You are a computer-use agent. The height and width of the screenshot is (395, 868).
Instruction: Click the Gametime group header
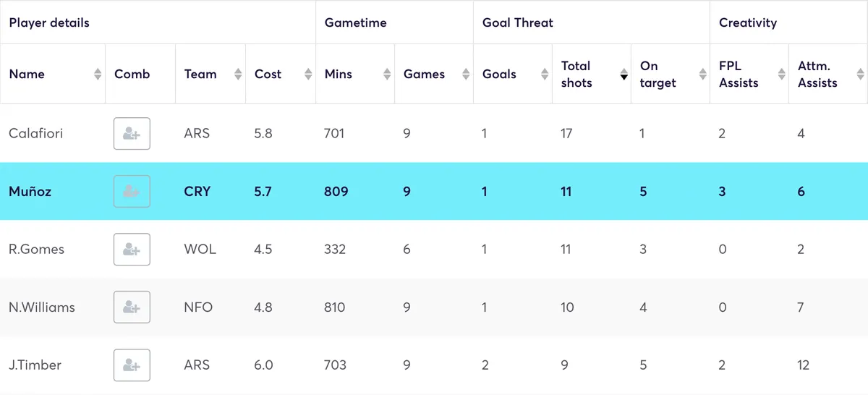356,22
